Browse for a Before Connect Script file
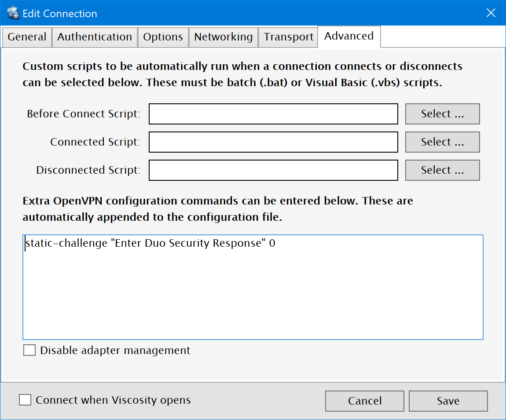This screenshot has height=420, width=506. 442,114
